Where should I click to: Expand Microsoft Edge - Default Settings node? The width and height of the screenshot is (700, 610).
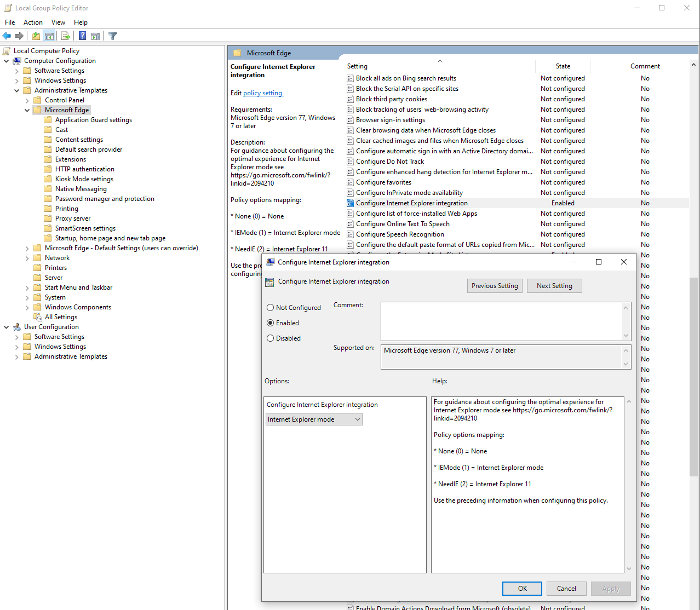click(27, 248)
